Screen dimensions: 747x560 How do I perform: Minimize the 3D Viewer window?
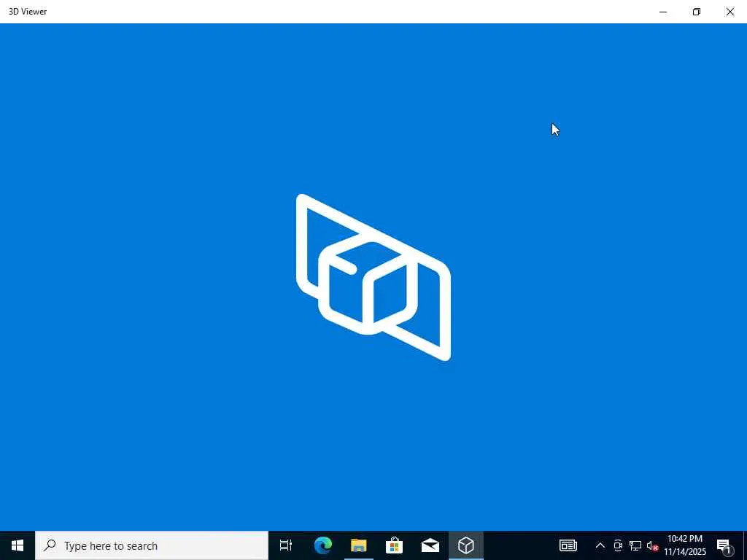[x=663, y=12]
